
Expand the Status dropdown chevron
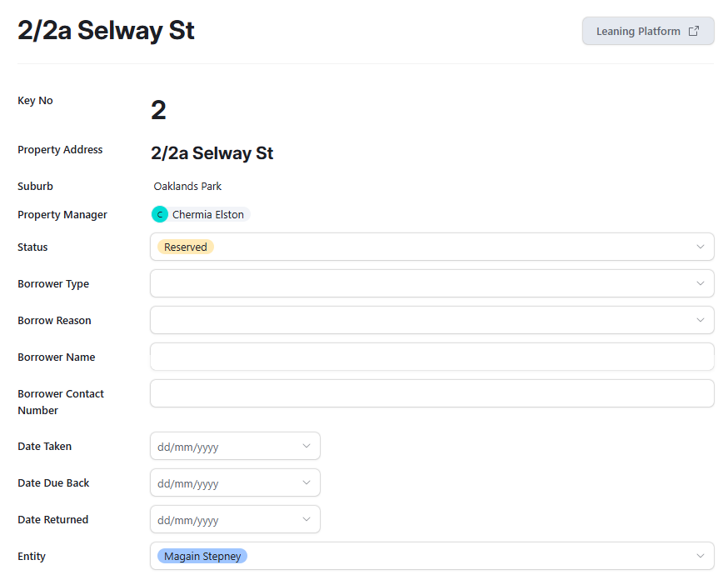pyautogui.click(x=700, y=247)
